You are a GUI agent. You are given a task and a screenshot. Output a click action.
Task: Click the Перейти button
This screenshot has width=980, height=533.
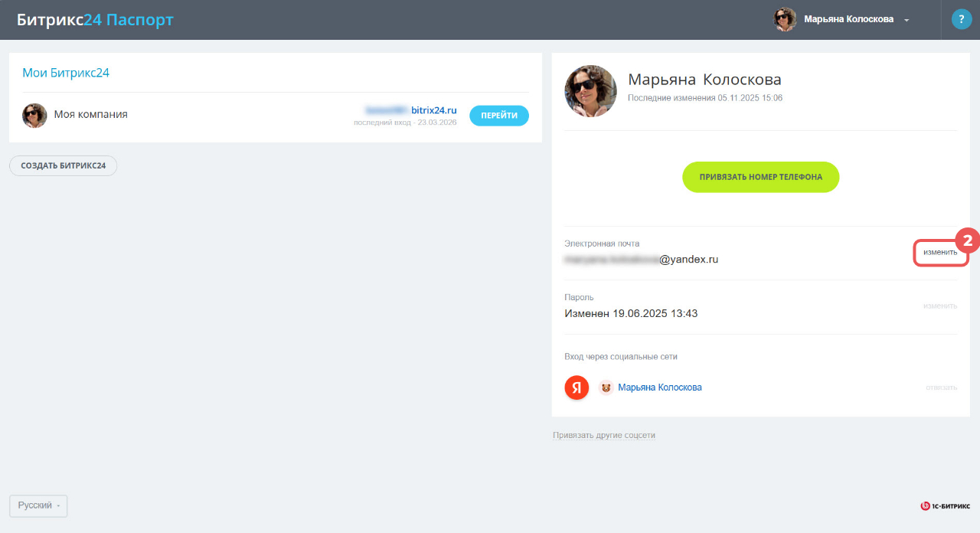pos(499,116)
